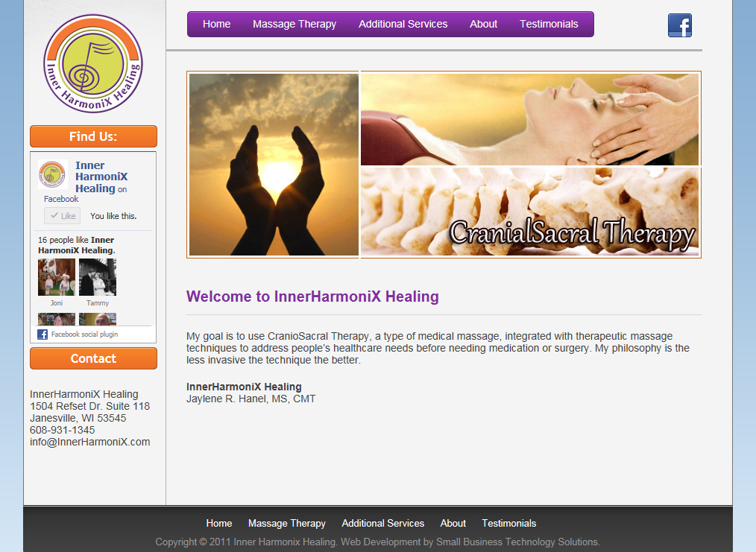Click the head massage banner image
Viewport: 756px width, 552px height.
point(530,119)
